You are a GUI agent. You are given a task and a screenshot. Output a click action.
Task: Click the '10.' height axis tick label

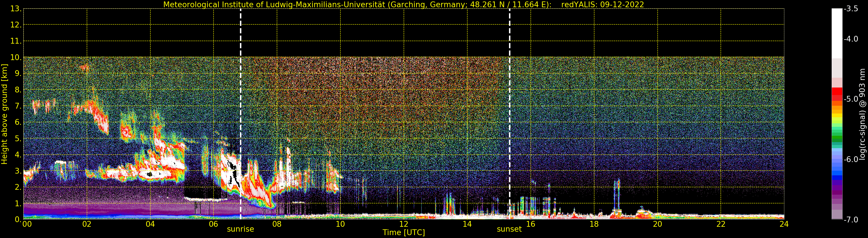coord(16,57)
